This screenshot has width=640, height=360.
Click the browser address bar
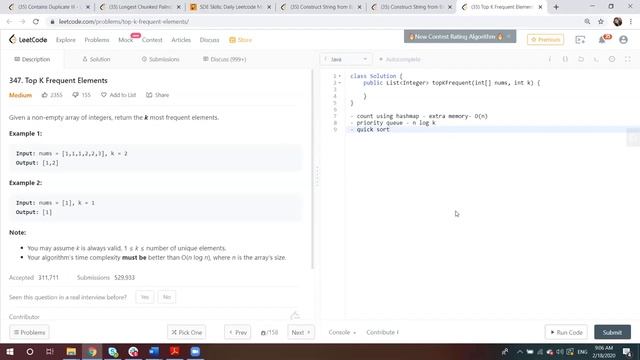314,22
